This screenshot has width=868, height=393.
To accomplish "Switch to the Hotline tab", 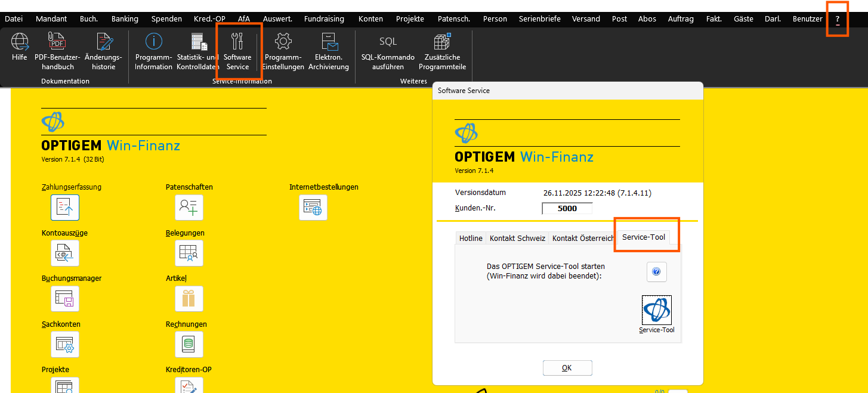I will point(471,239).
